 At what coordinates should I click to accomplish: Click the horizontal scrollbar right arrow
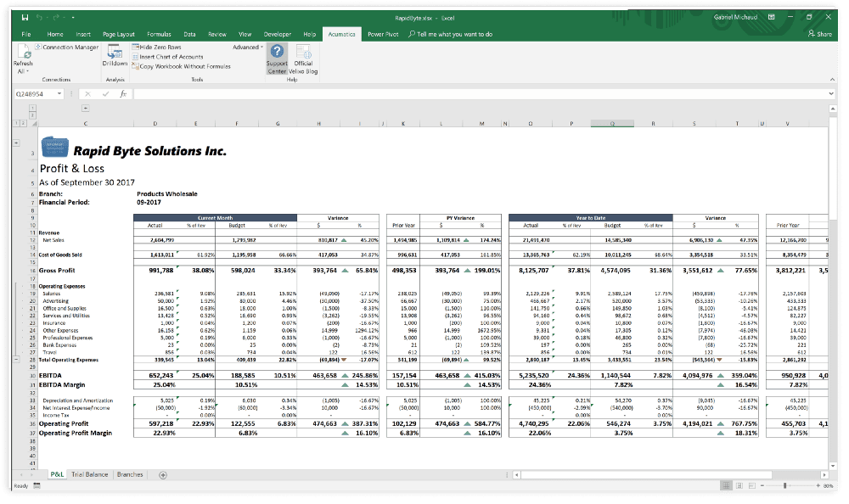click(x=824, y=475)
